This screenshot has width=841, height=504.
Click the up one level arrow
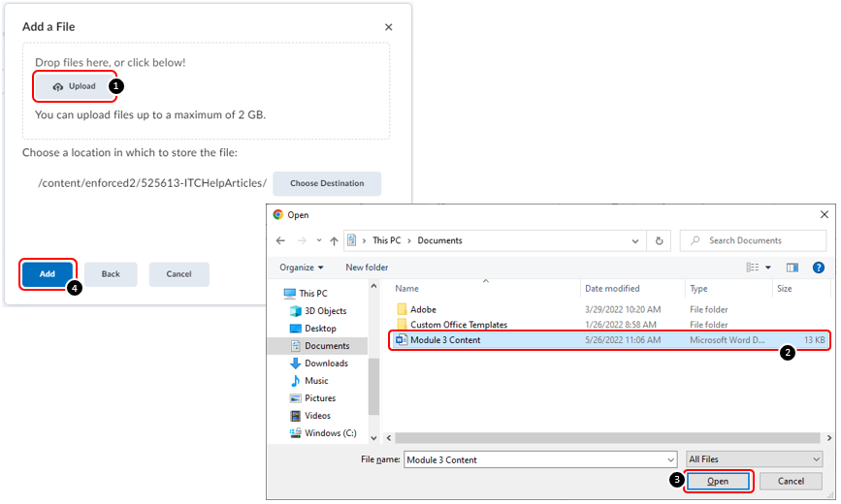click(x=334, y=240)
